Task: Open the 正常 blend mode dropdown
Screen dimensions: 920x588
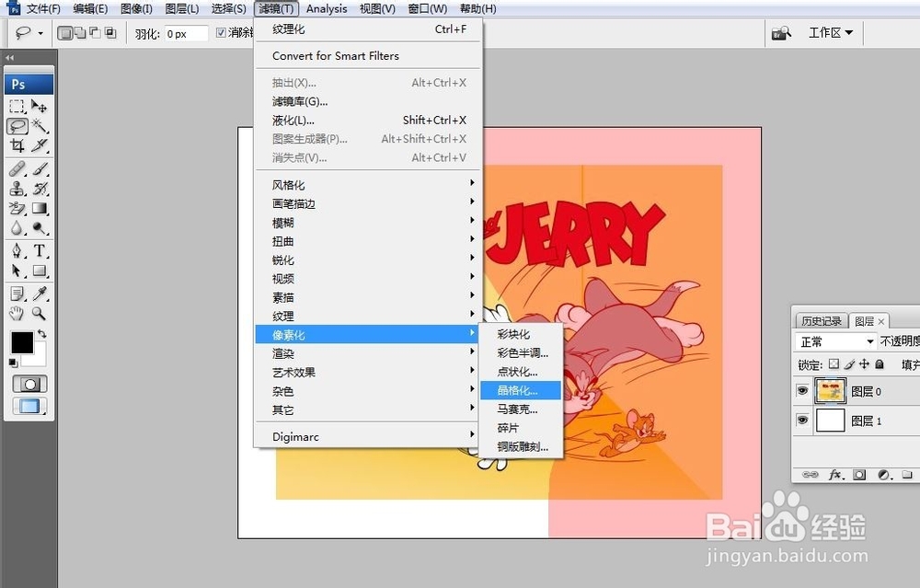Action: pos(836,341)
